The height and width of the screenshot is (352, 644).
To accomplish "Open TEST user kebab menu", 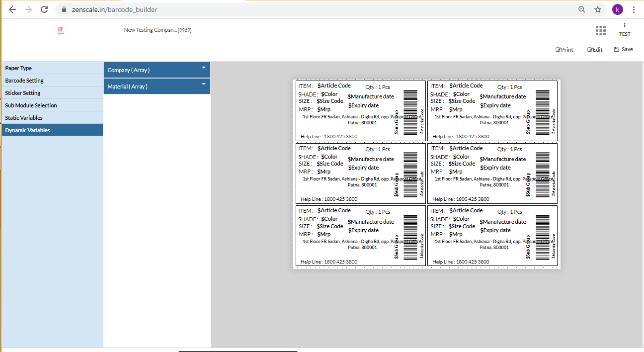I will pyautogui.click(x=625, y=25).
